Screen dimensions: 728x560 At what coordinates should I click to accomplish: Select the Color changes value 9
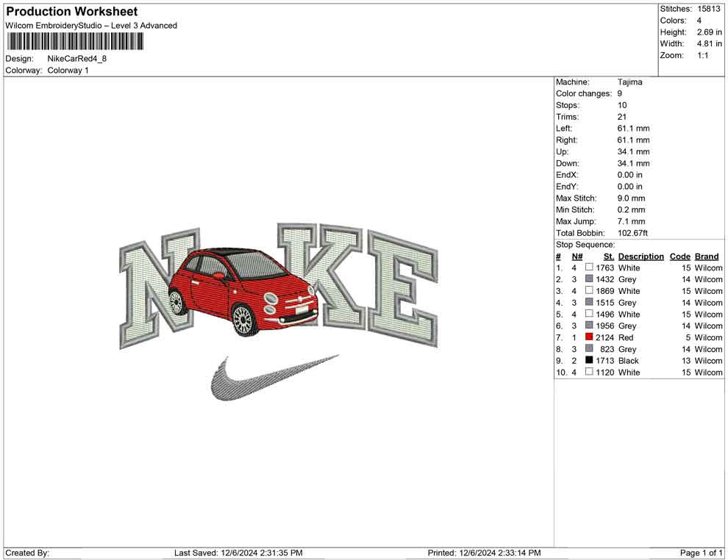(619, 94)
